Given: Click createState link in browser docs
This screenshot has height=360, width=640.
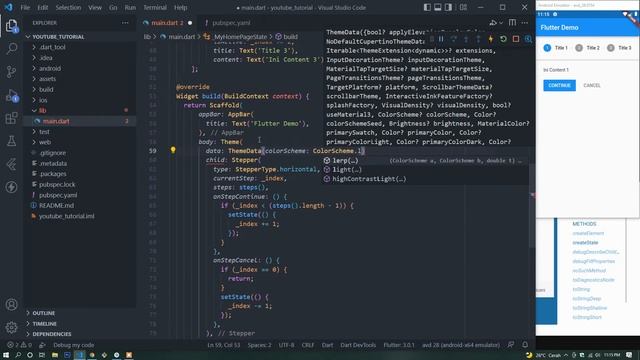Looking at the screenshot, I should click(585, 242).
